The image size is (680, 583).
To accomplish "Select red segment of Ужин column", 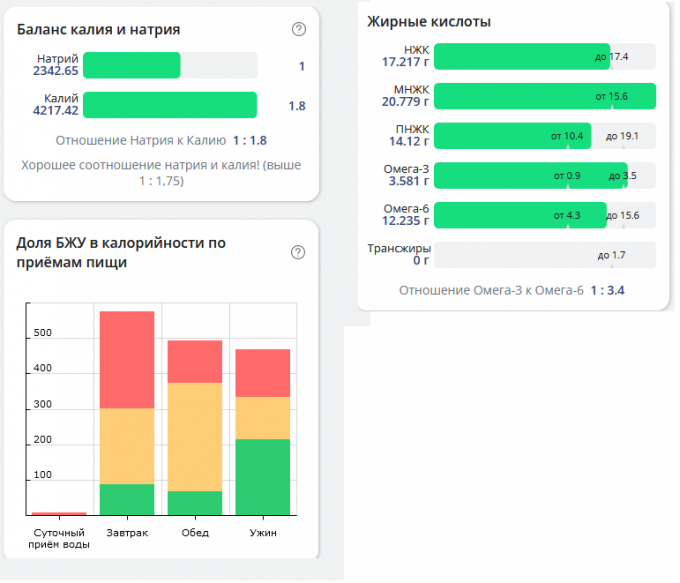I will (x=262, y=373).
